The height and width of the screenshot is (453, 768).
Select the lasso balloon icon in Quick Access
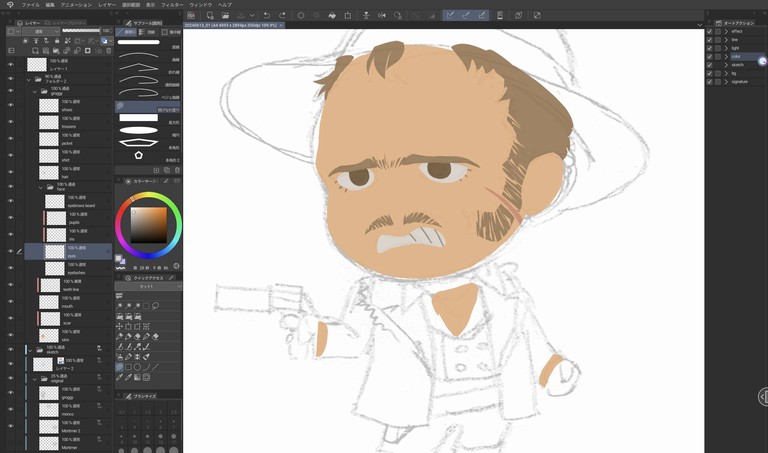tap(155, 306)
